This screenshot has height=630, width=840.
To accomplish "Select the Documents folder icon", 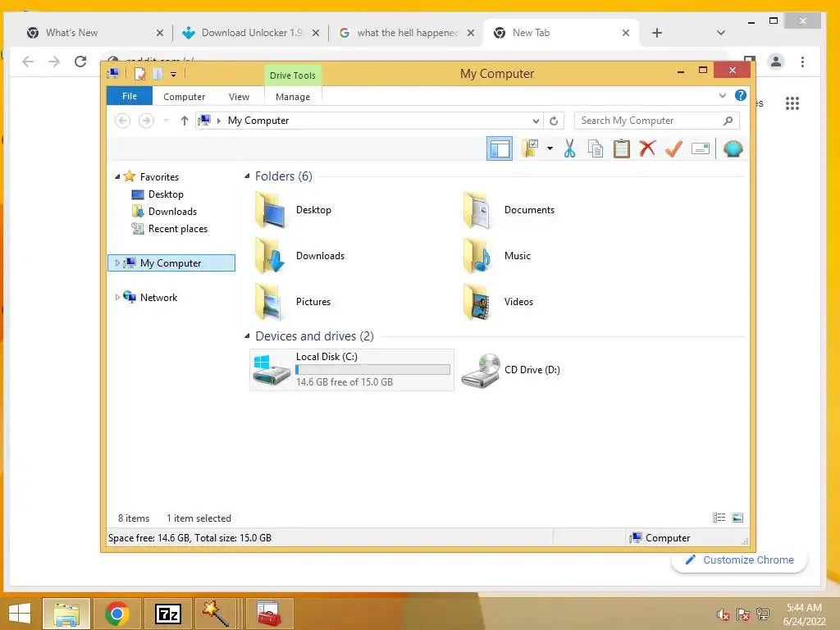I will (477, 210).
